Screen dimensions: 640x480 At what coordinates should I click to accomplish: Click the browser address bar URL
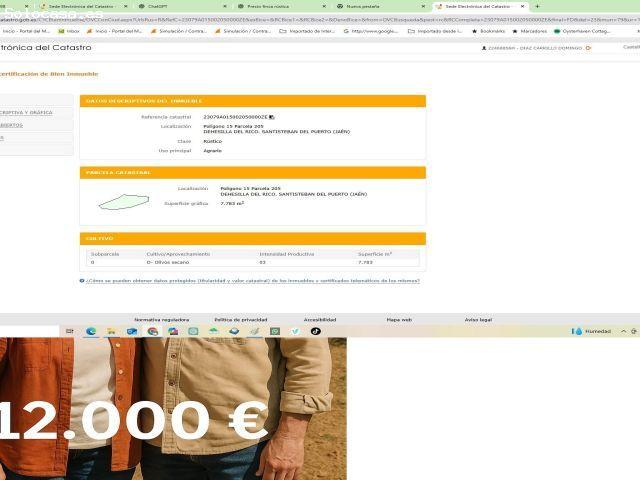point(320,19)
